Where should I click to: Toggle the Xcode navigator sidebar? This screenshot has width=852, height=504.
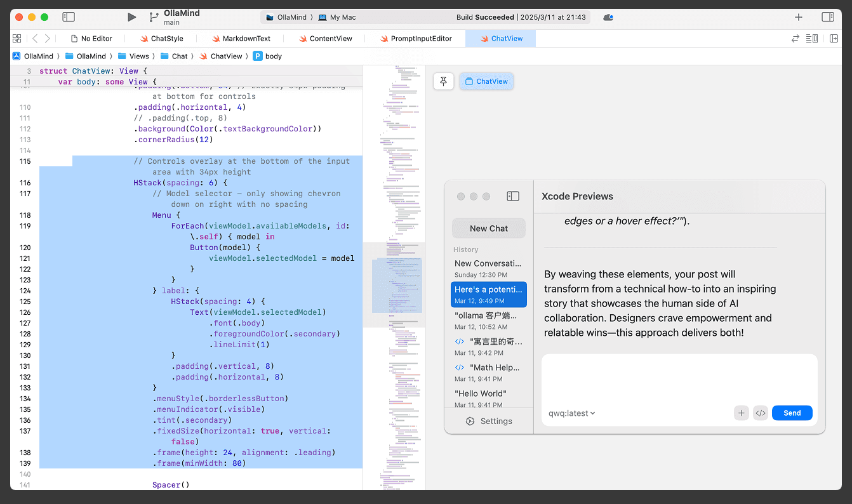(69, 17)
